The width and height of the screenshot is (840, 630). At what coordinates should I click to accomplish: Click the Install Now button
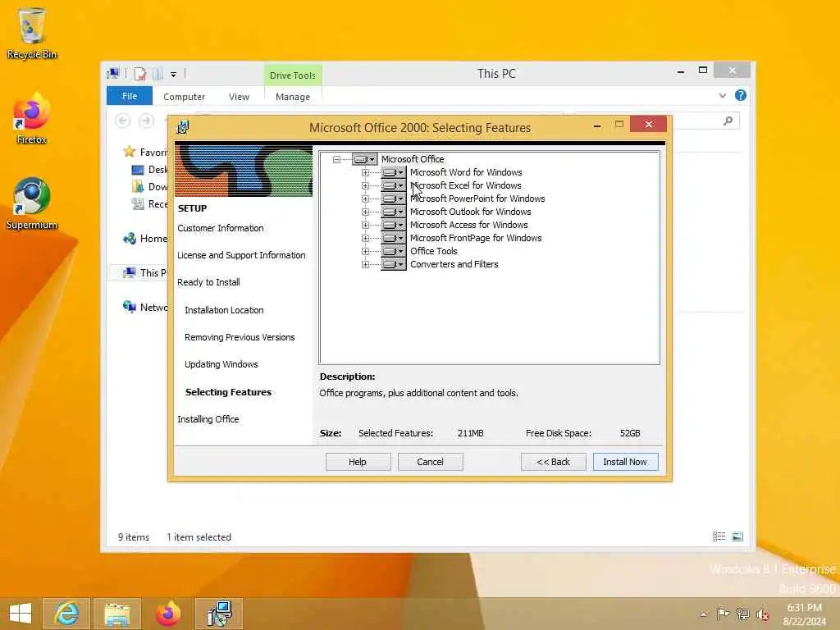pyautogui.click(x=625, y=462)
